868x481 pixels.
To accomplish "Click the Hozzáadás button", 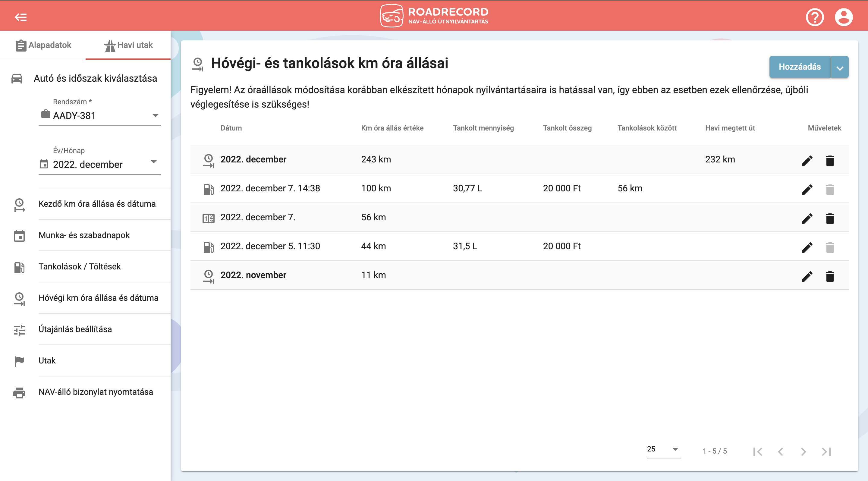I will 800,67.
